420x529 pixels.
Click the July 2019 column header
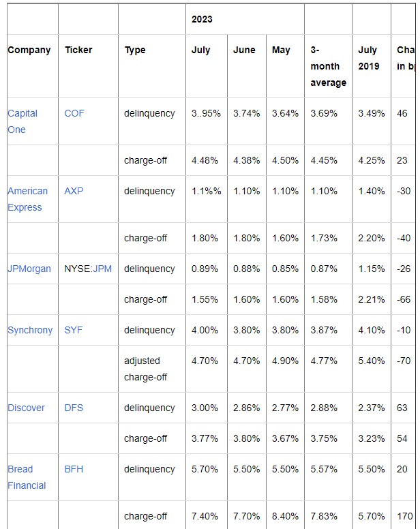(x=368, y=59)
